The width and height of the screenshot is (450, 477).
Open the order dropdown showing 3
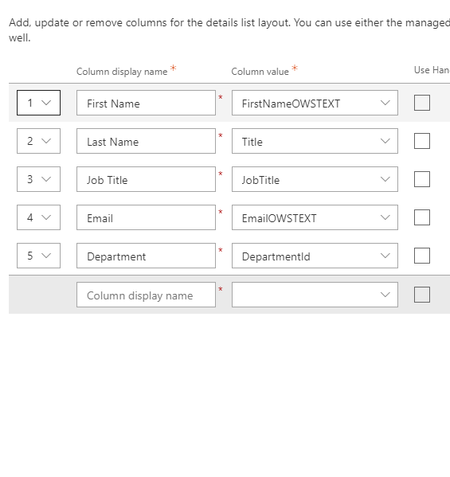[x=39, y=179]
